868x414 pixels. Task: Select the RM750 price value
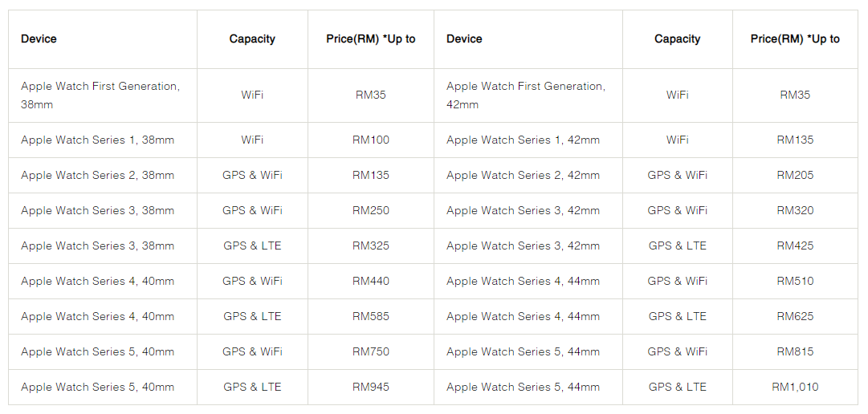coord(370,351)
